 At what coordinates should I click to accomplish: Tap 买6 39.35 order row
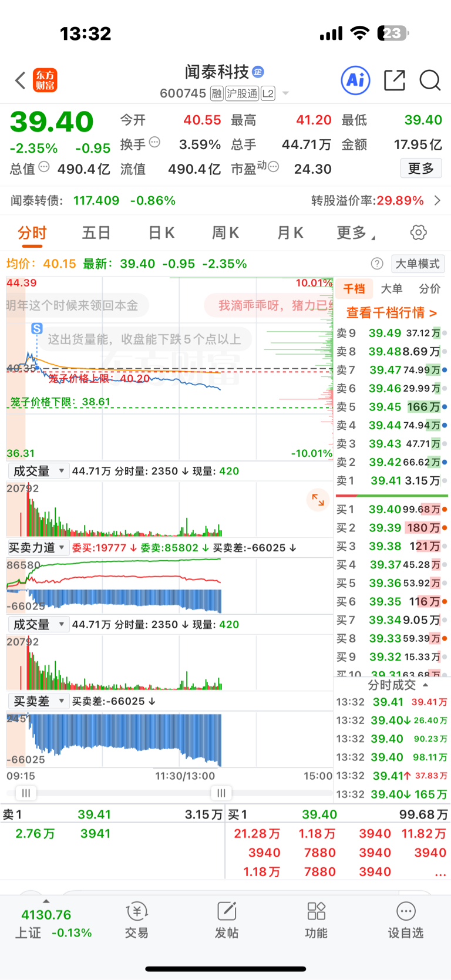click(x=392, y=602)
